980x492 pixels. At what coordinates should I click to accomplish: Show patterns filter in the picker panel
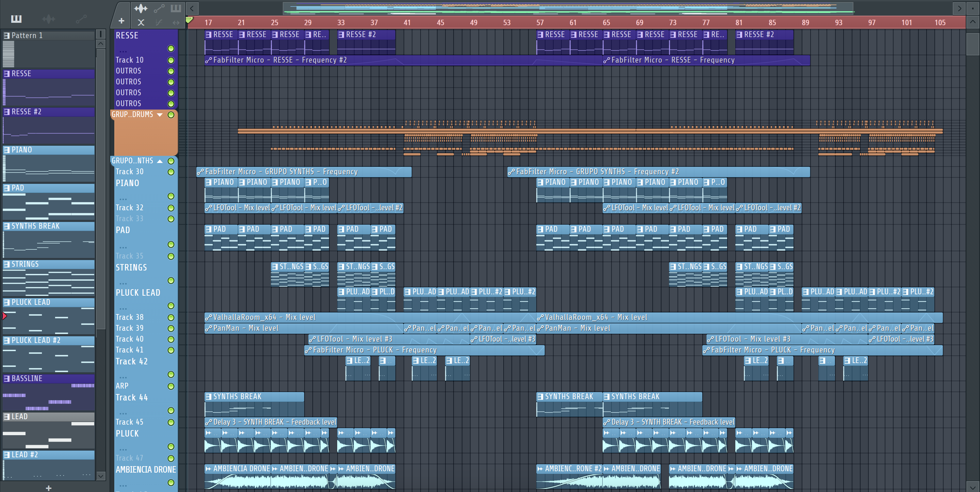(16, 19)
